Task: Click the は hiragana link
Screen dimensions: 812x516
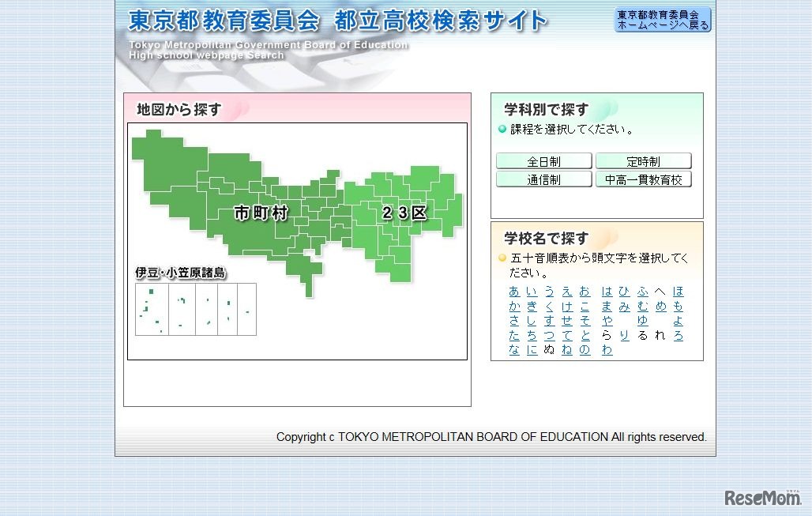Action: (x=607, y=292)
